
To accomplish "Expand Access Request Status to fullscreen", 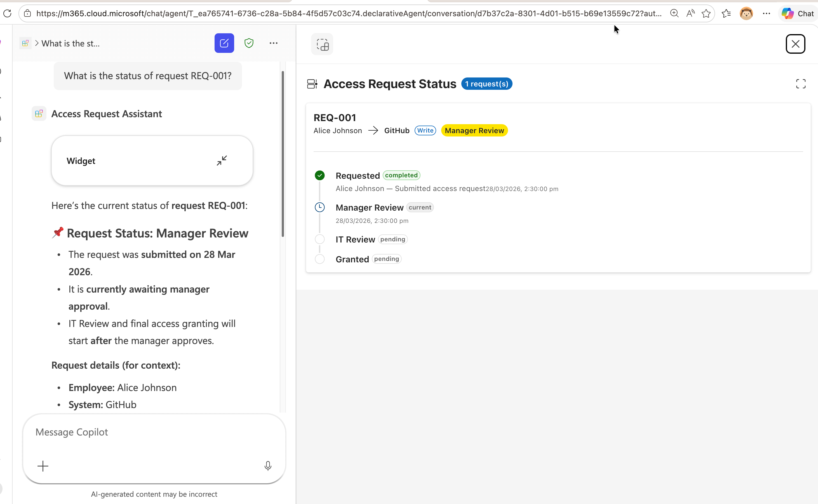I will pyautogui.click(x=801, y=83).
